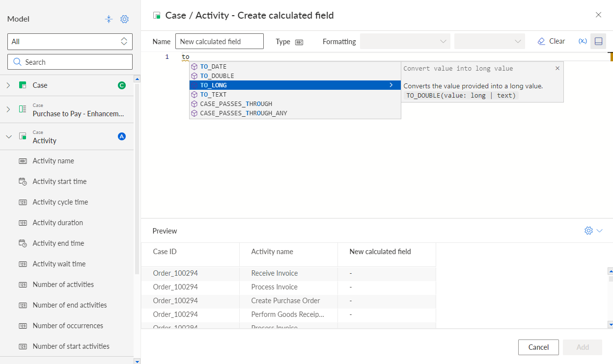Click the Receive Invoice cell

click(288, 273)
